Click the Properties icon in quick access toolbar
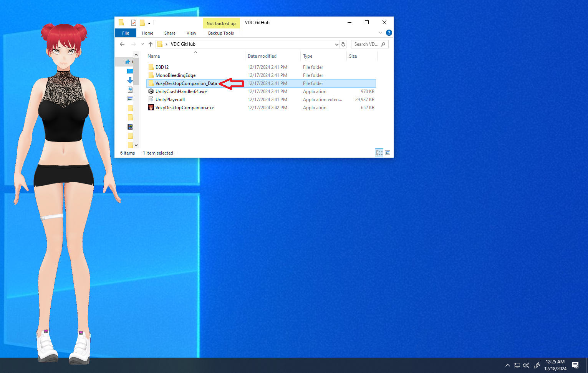Viewport: 588px width, 373px height. coord(134,23)
